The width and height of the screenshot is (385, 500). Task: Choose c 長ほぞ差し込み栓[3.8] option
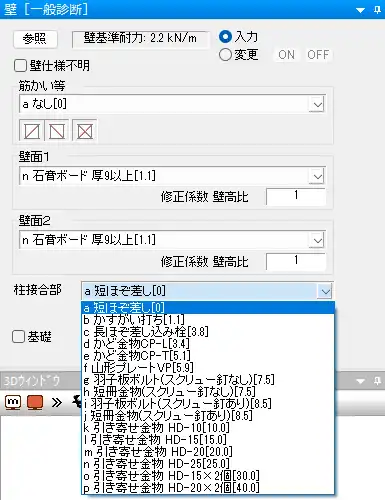tap(208, 332)
